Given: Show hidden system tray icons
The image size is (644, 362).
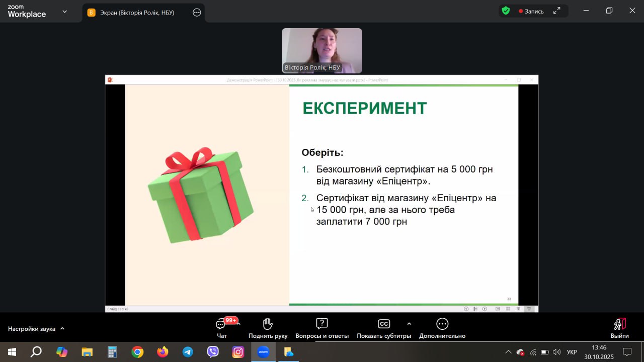Looking at the screenshot, I should [508, 352].
